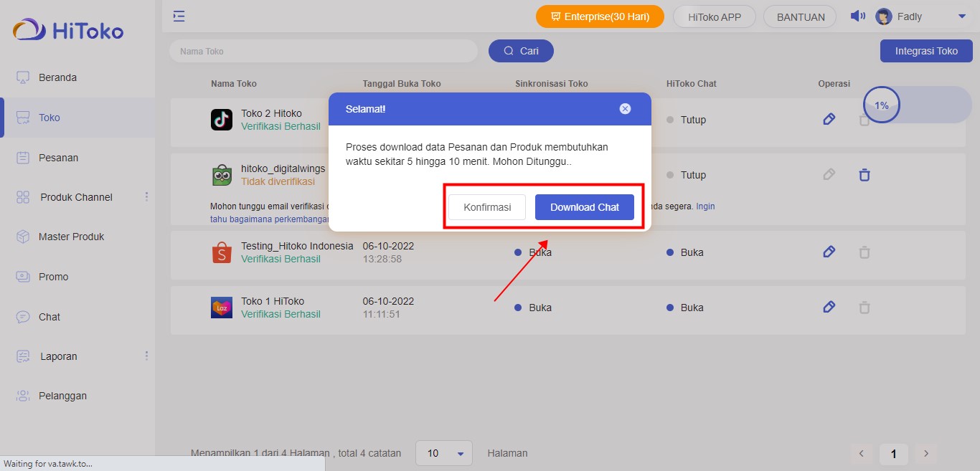Click the Fadly user avatar
980x471 pixels.
pos(884,16)
